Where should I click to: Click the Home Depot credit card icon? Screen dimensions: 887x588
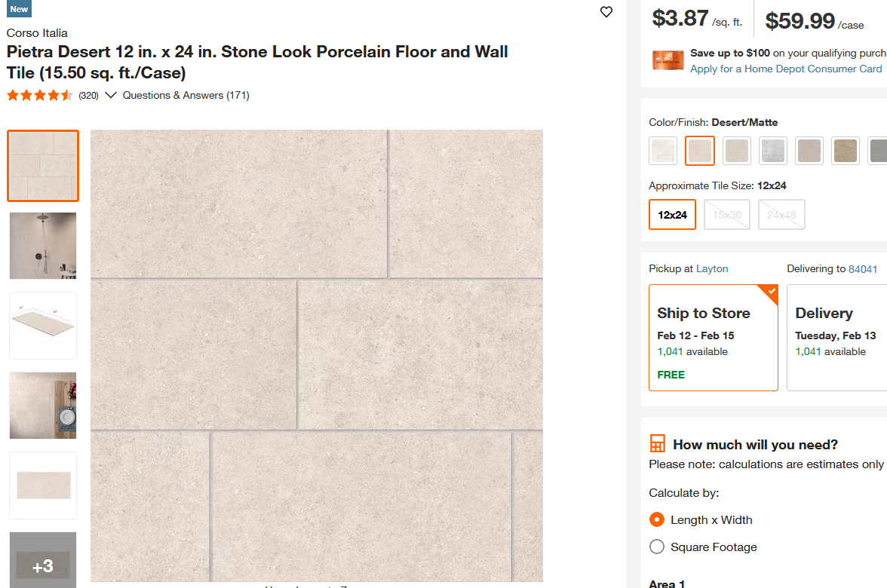668,60
